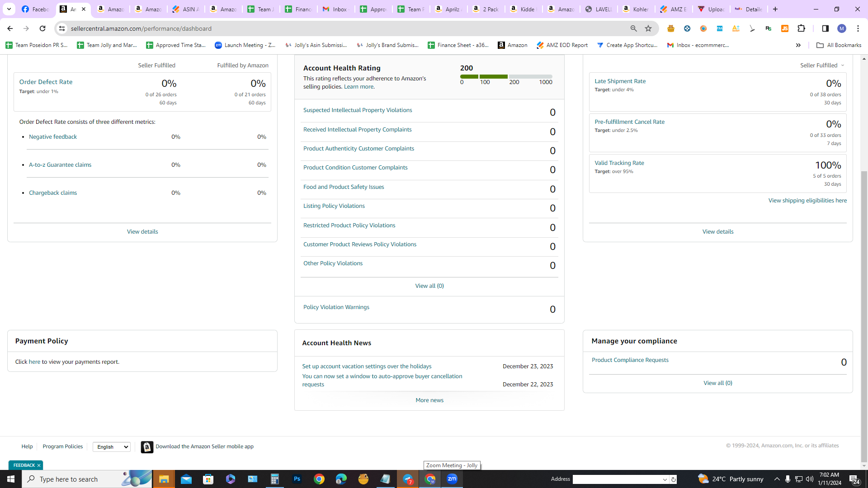Show hidden tray icons chevron
The image size is (868, 488).
(777, 479)
